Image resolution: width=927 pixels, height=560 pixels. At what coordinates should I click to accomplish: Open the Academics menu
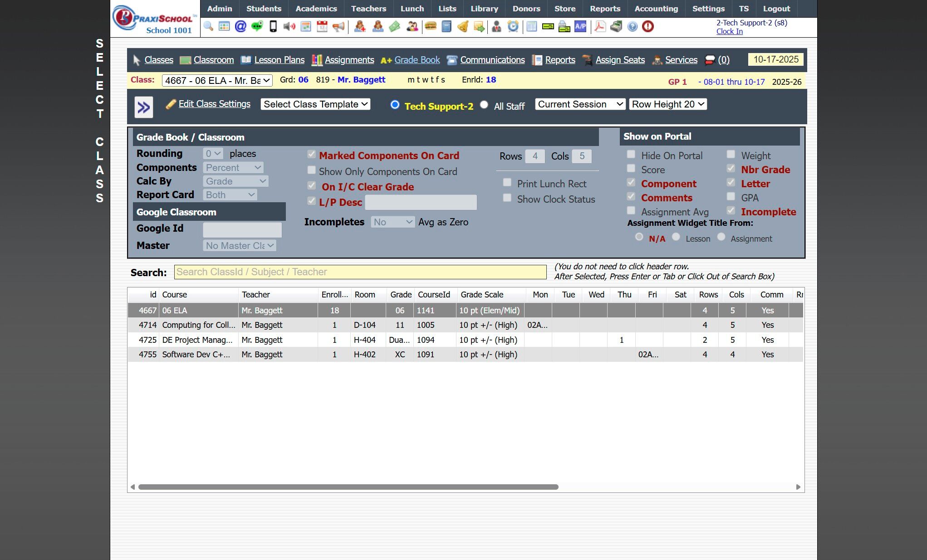pos(316,9)
